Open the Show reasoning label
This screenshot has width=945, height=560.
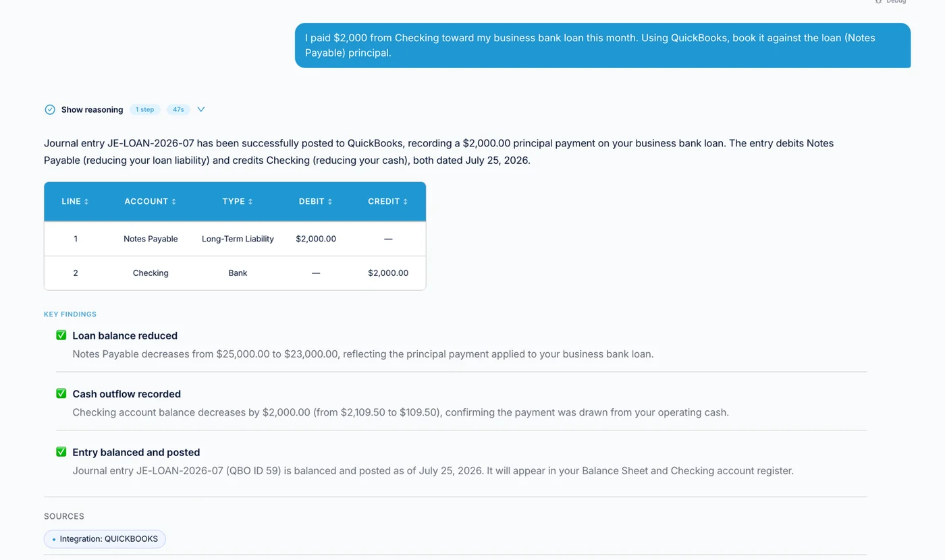[x=92, y=109]
